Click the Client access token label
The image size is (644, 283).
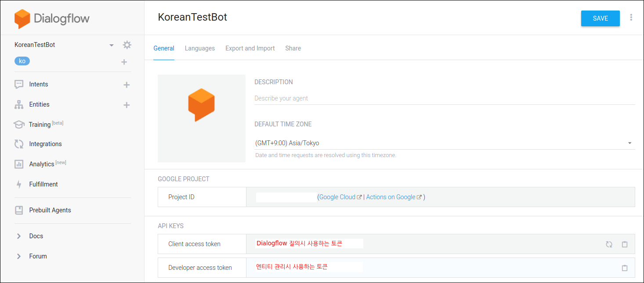pos(195,244)
